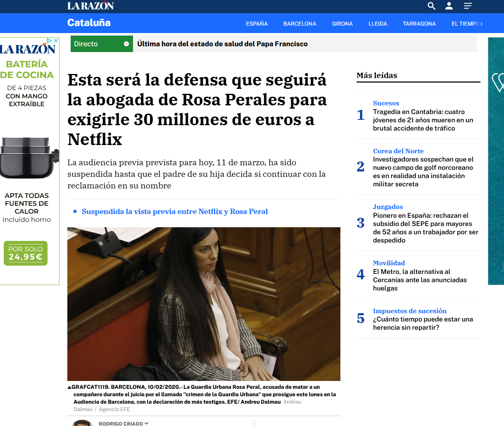
Task: Click the La Razón masthead logo
Action: 90,6
